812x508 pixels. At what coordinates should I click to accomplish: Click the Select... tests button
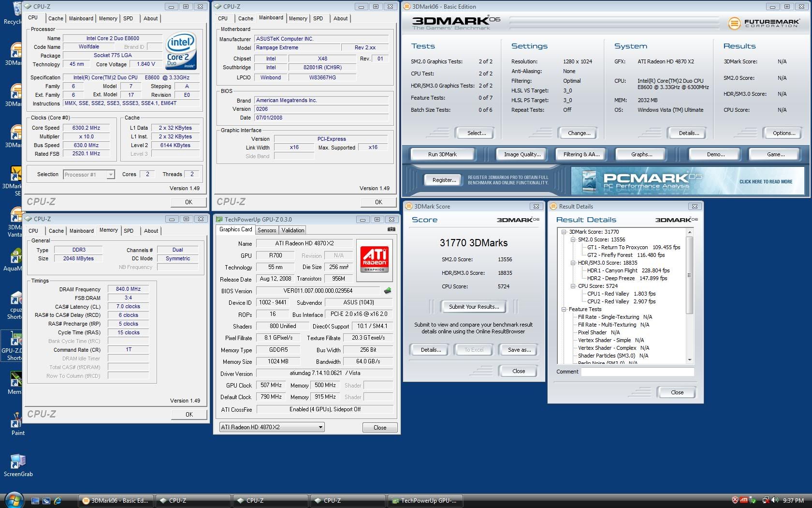[x=477, y=133]
